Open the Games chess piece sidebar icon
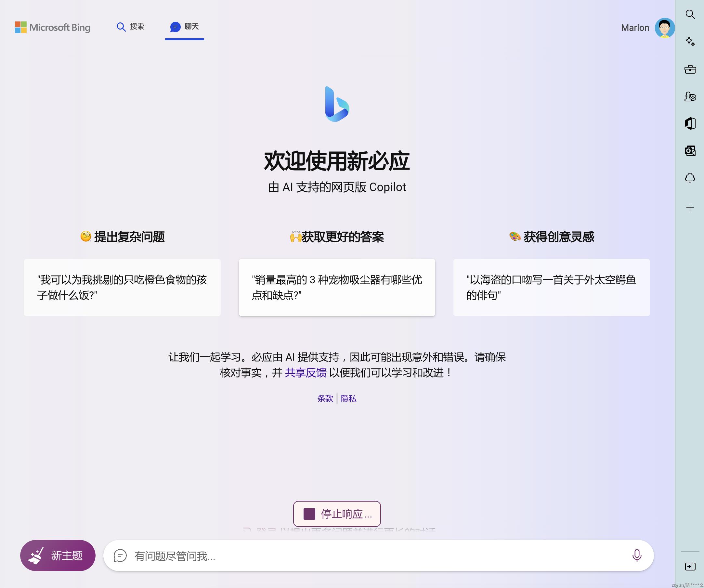704x588 pixels. [x=690, y=96]
